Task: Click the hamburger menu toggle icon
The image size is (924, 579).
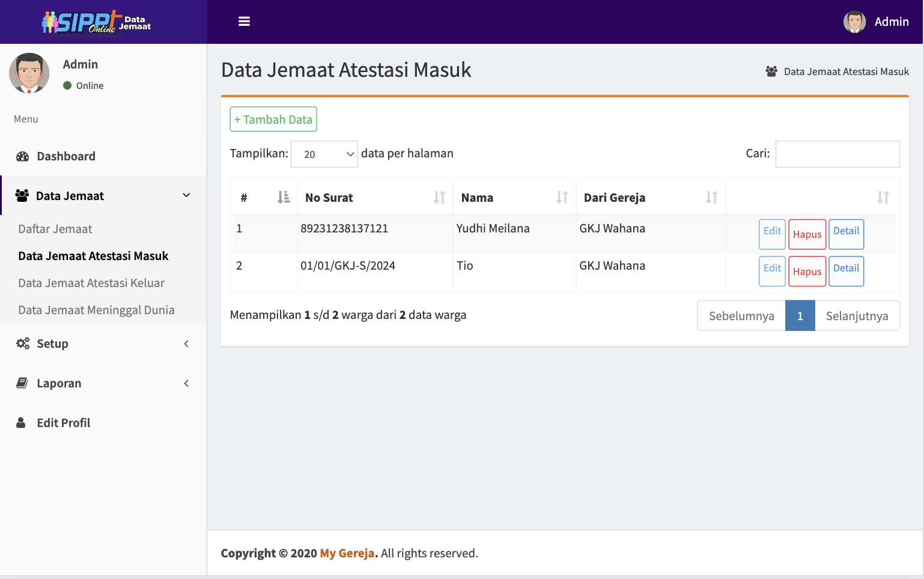Action: pos(244,22)
